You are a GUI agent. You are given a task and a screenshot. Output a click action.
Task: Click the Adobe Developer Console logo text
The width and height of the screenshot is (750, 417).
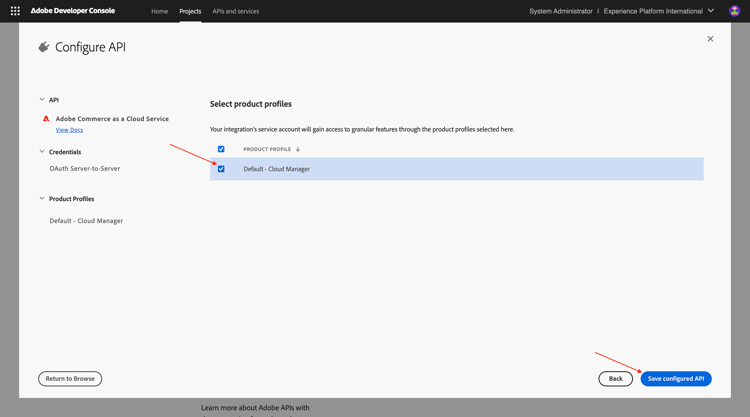[73, 11]
